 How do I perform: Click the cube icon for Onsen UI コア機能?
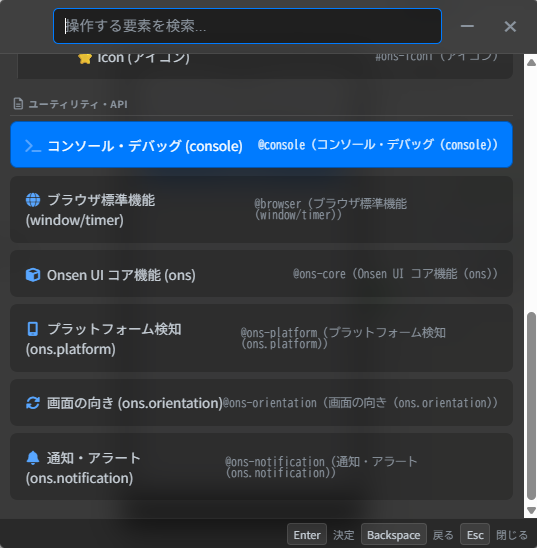click(x=33, y=275)
